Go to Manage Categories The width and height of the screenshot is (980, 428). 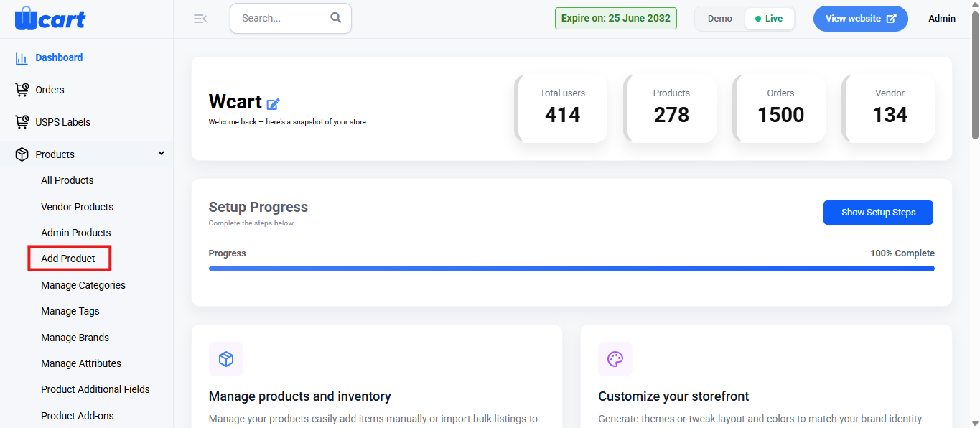point(83,285)
